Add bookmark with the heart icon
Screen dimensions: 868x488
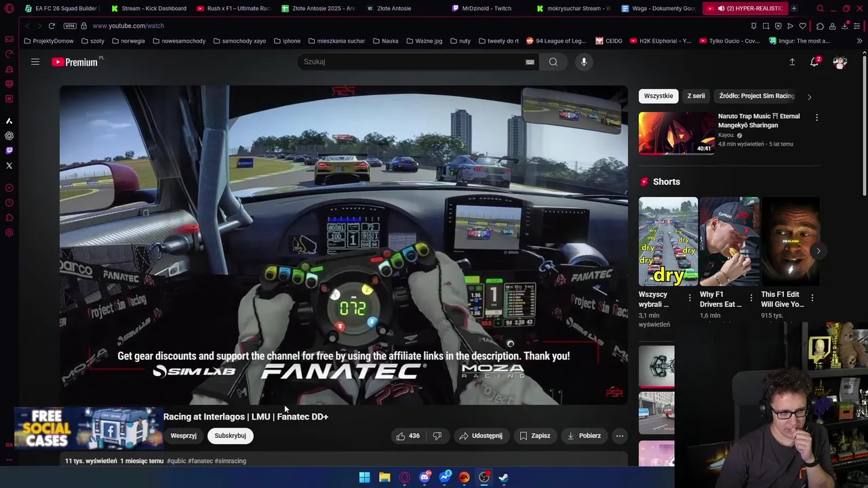[x=803, y=26]
